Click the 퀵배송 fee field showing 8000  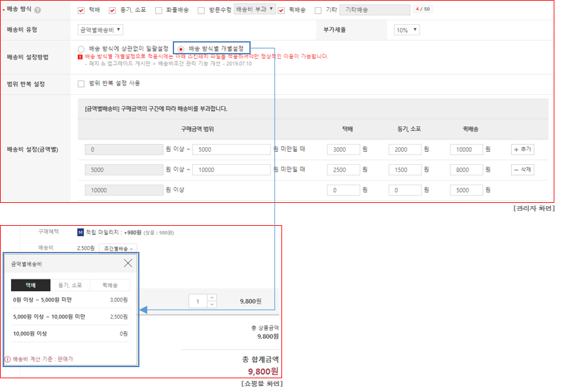coord(467,170)
